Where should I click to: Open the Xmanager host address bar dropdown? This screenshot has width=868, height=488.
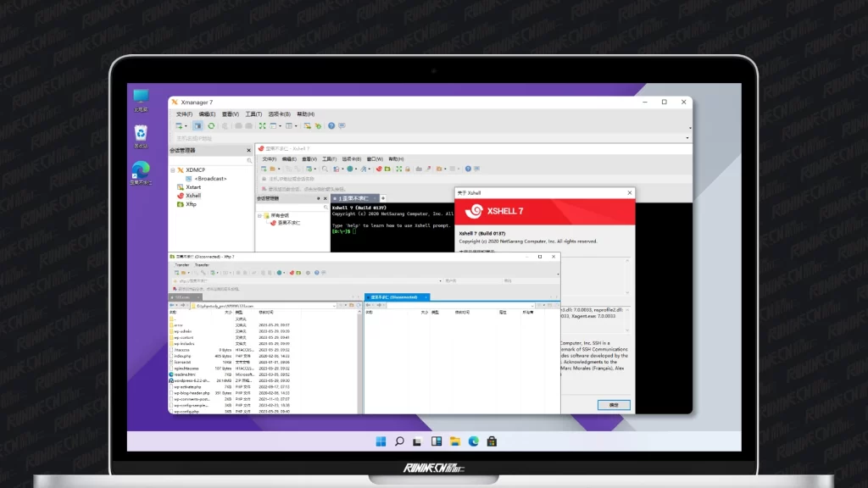pyautogui.click(x=687, y=138)
